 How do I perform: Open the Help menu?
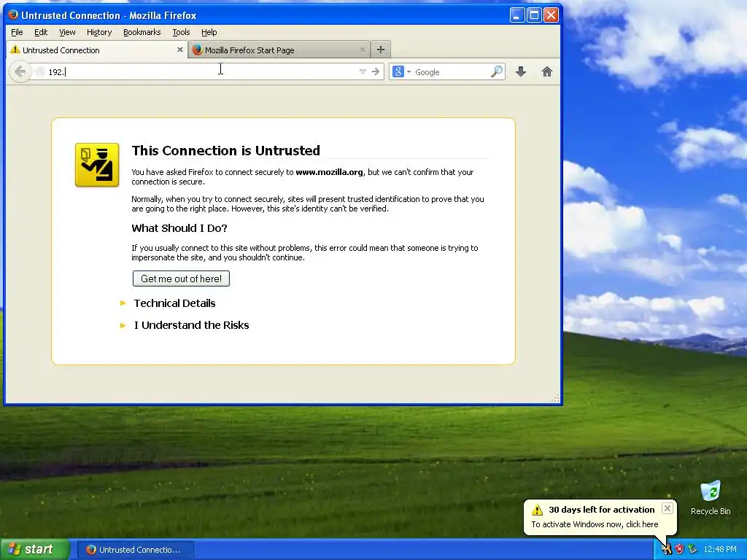pyautogui.click(x=209, y=32)
